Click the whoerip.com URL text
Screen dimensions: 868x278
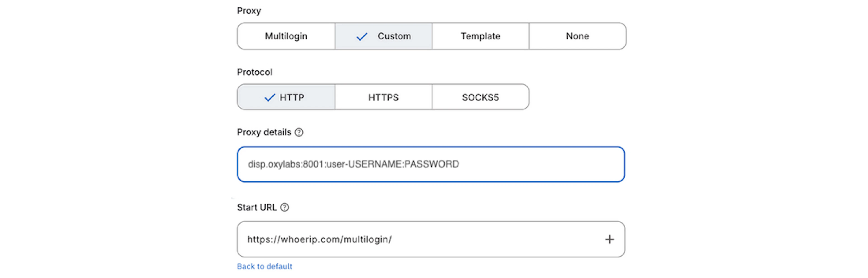319,239
